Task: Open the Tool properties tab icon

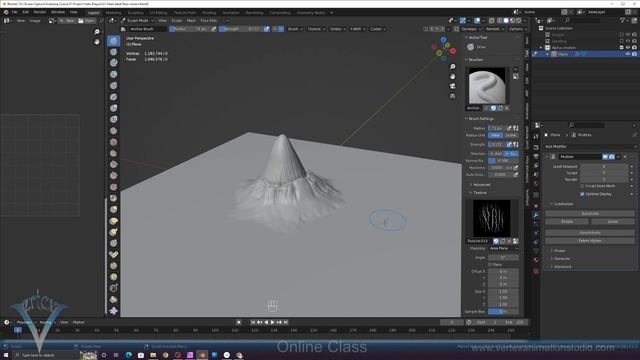Action: [536, 136]
